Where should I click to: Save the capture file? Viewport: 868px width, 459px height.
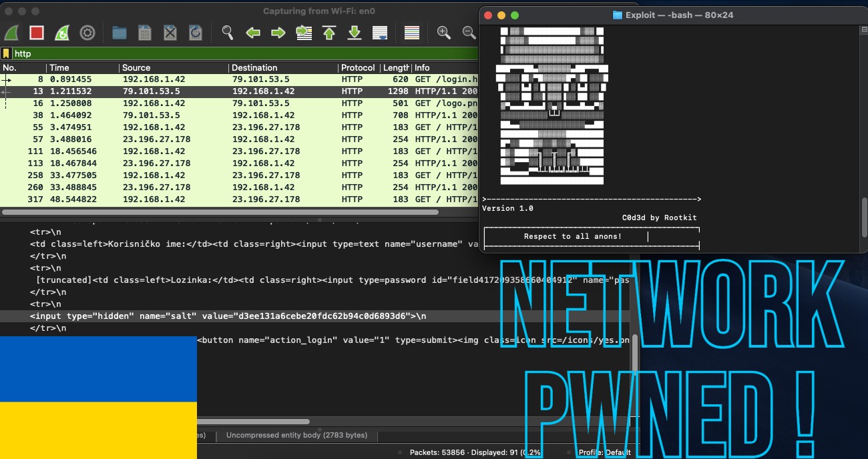point(145,32)
